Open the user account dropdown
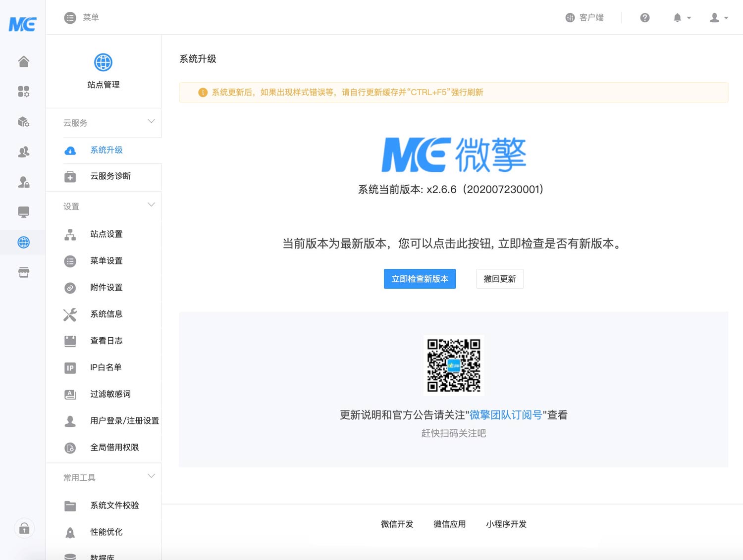Image resolution: width=743 pixels, height=560 pixels. tap(719, 18)
